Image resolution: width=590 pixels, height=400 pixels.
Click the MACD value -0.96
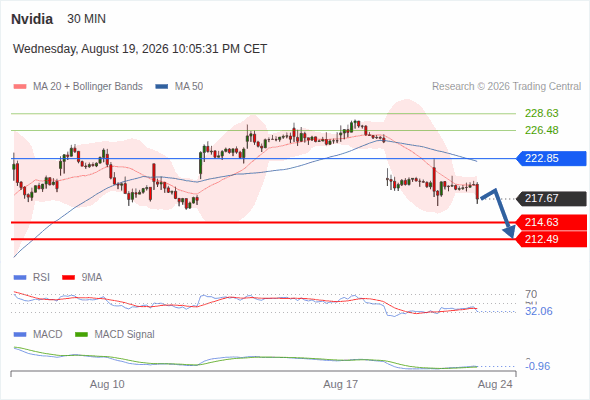tap(537, 366)
